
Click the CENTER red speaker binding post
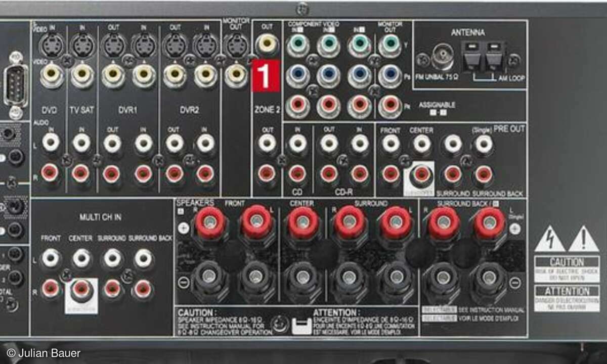(x=303, y=221)
